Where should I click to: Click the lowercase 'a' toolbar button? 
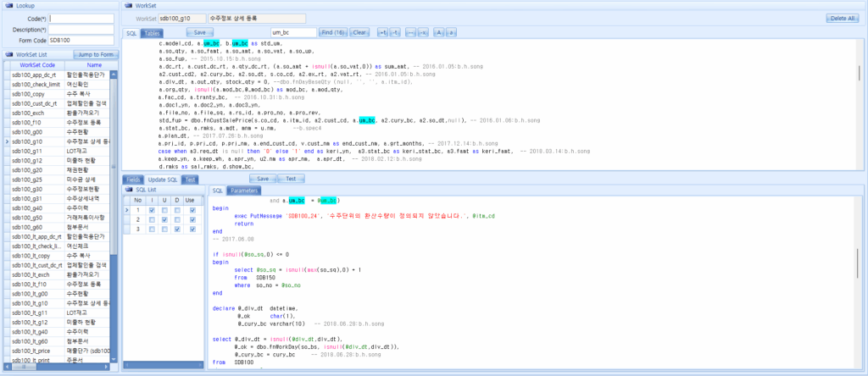coord(453,32)
